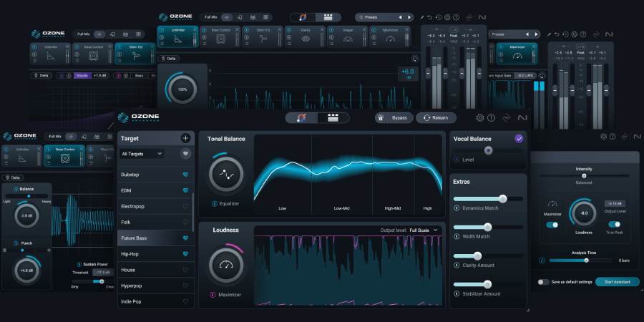644x322 pixels.
Task: Open help icon next to Relearn button
Action: 491,118
